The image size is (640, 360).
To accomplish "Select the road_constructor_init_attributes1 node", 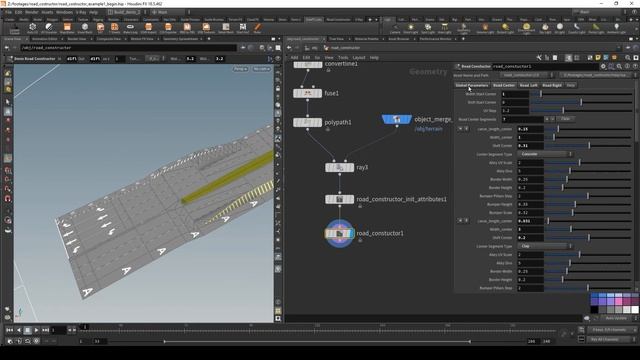I will pyautogui.click(x=340, y=199).
